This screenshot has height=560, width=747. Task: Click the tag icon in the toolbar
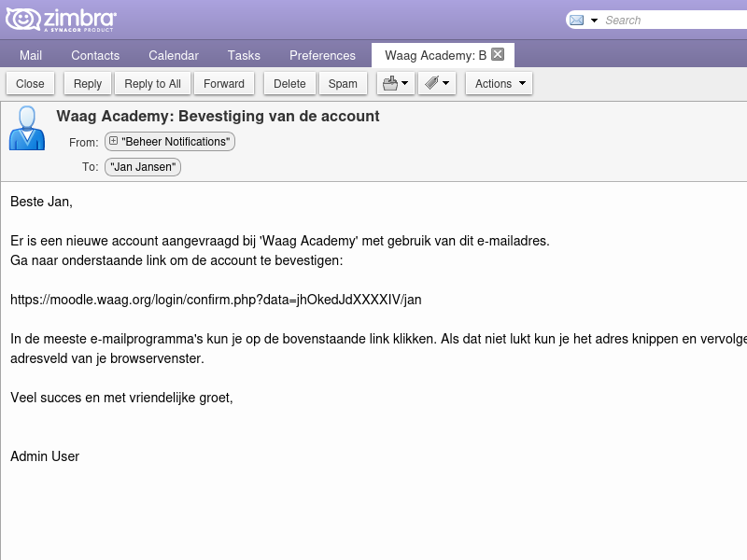431,83
